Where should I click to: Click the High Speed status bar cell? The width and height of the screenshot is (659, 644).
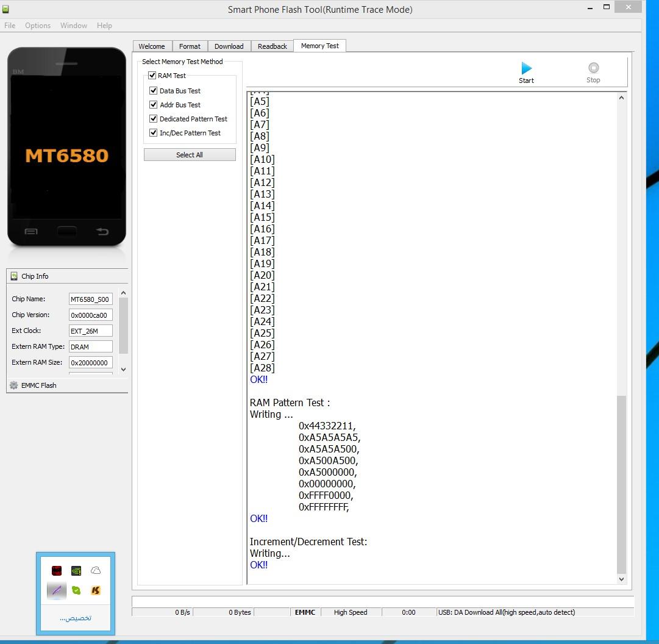(x=351, y=612)
